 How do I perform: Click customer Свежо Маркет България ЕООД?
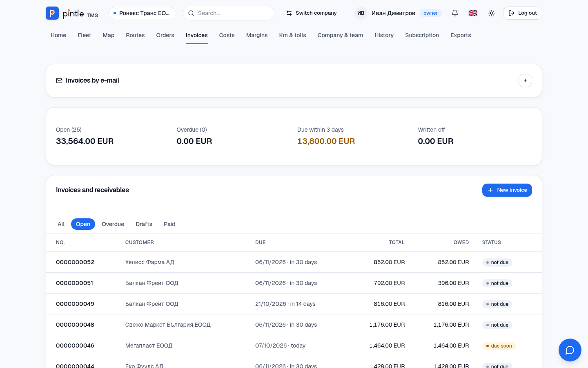168,325
